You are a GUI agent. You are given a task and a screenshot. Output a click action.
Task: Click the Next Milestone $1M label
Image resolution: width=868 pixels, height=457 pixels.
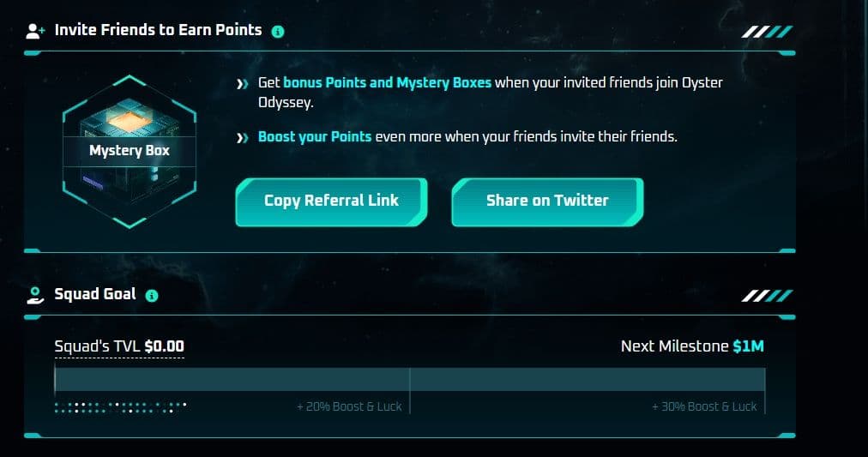692,346
